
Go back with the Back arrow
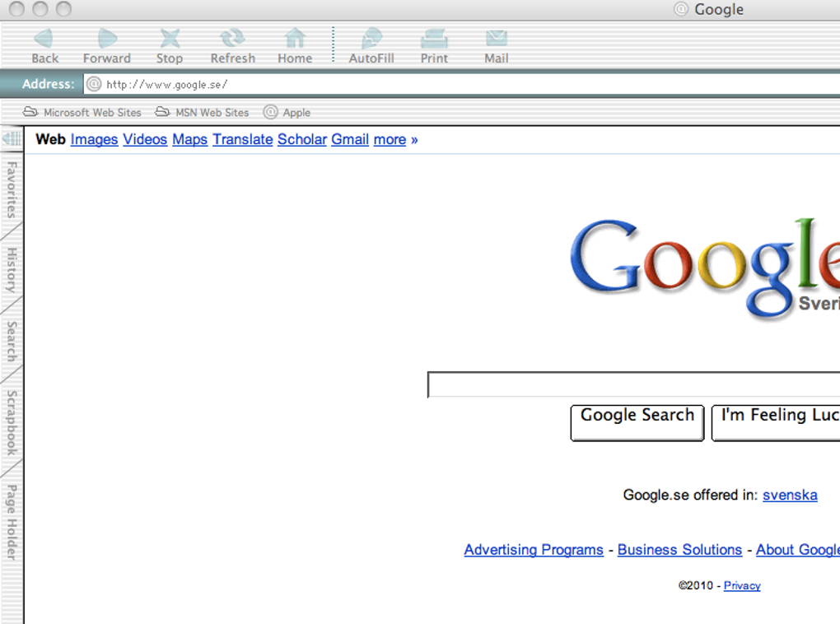click(44, 46)
